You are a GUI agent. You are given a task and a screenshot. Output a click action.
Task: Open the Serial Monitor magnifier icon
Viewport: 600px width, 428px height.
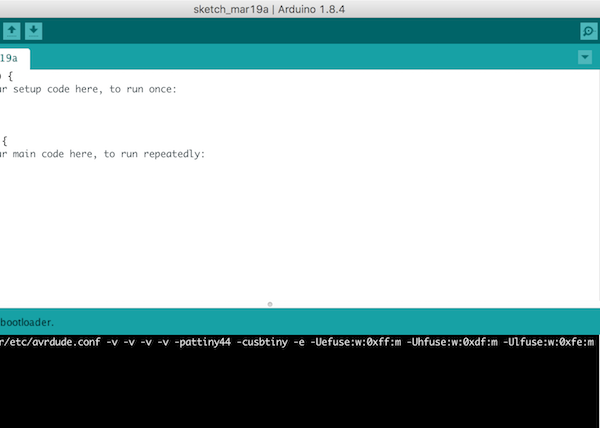point(589,31)
